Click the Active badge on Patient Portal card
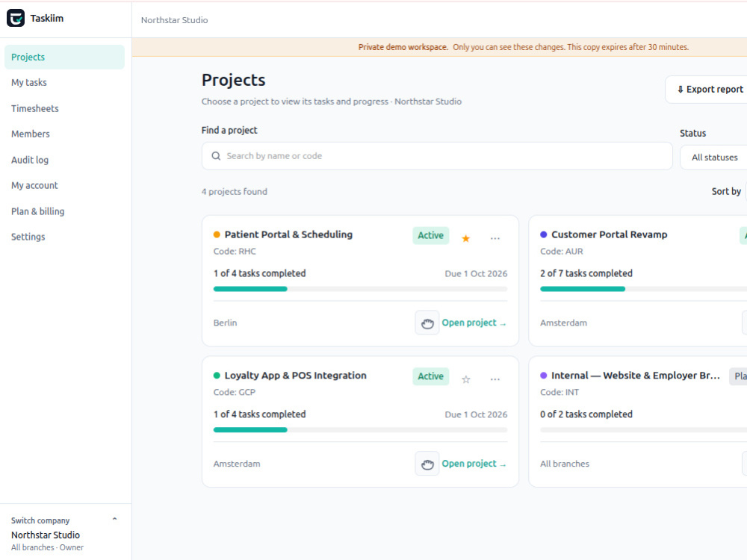747x560 pixels. tap(431, 235)
